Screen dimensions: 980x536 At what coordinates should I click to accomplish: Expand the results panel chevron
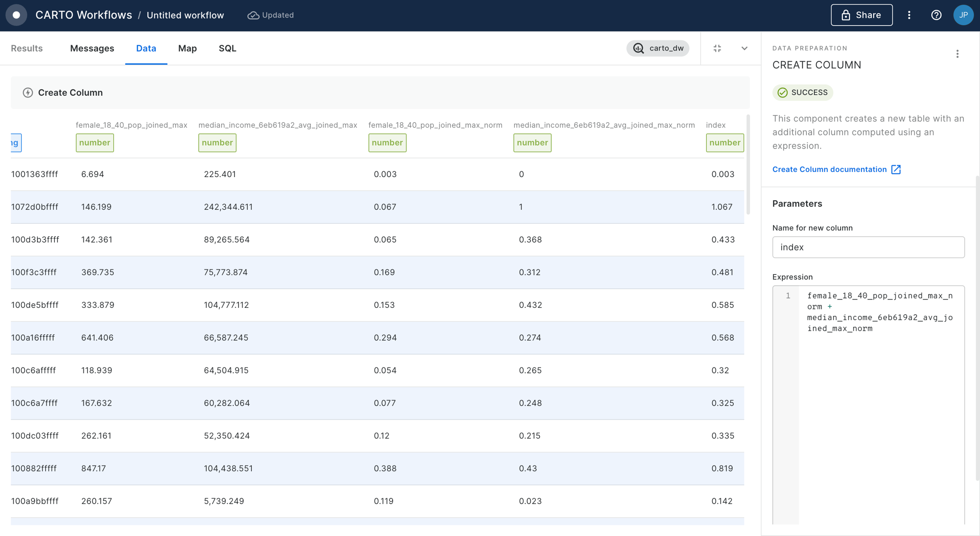point(744,49)
